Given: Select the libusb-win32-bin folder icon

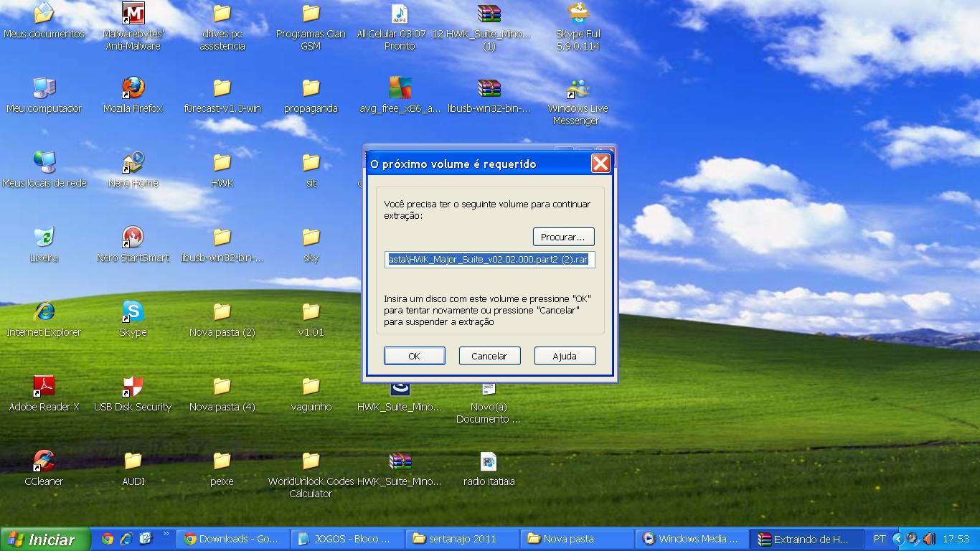Looking at the screenshot, I should [222, 245].
